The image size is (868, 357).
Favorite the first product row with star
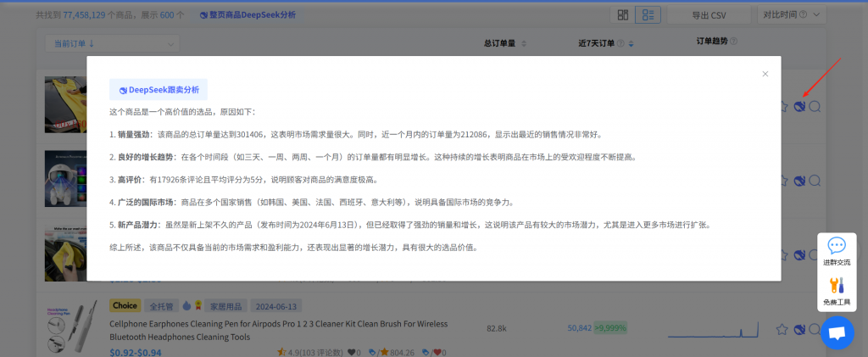tap(782, 106)
